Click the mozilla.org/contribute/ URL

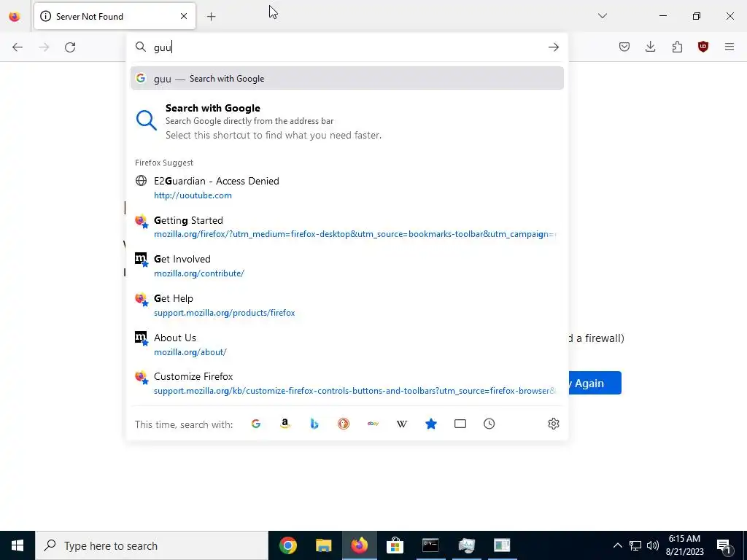tap(199, 273)
